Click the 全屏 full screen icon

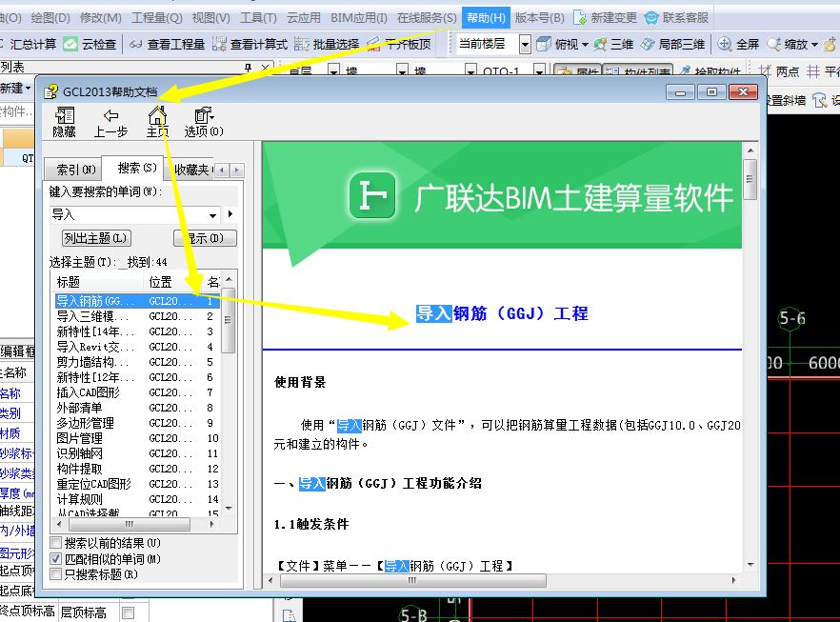(x=738, y=44)
